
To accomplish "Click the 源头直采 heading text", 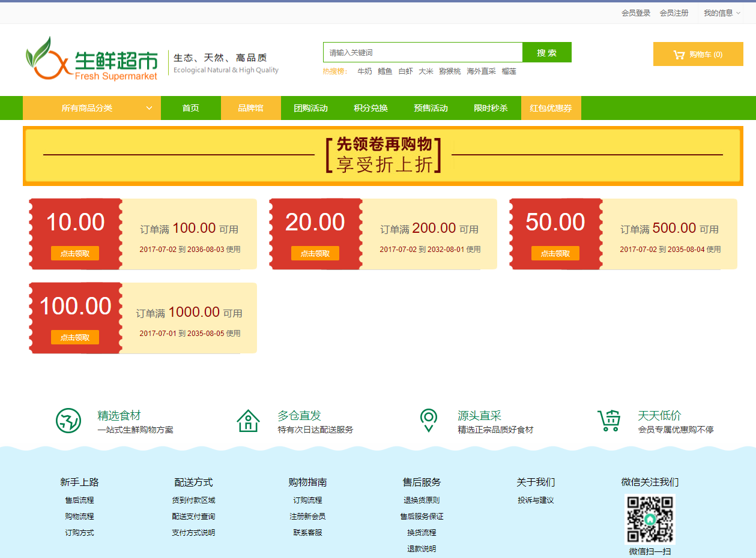I will pos(479,416).
